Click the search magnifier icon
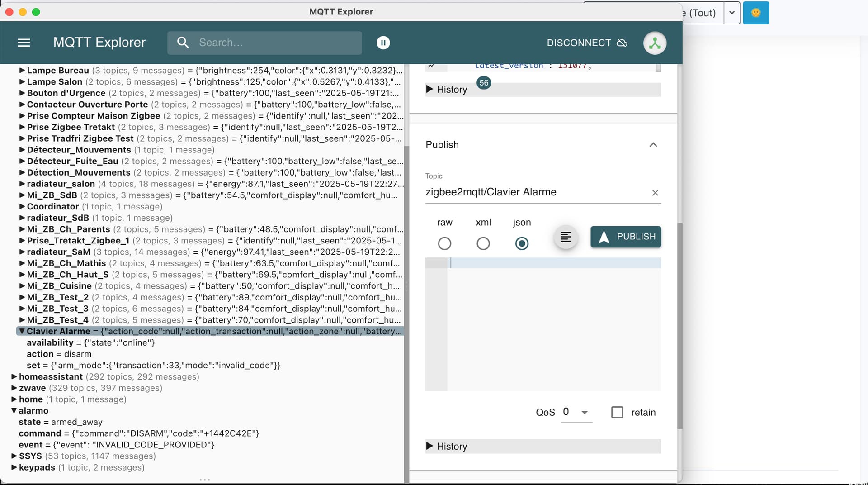The image size is (868, 485). [183, 43]
